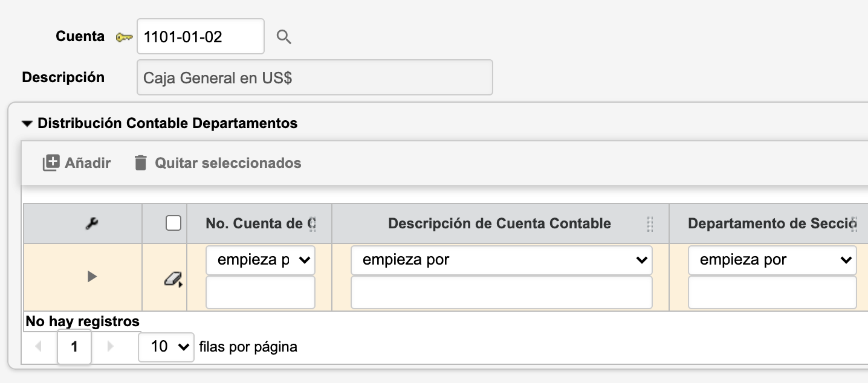Viewport: 868px width, 383px height.
Task: Click the wrench icon in grid header
Action: [x=92, y=224]
